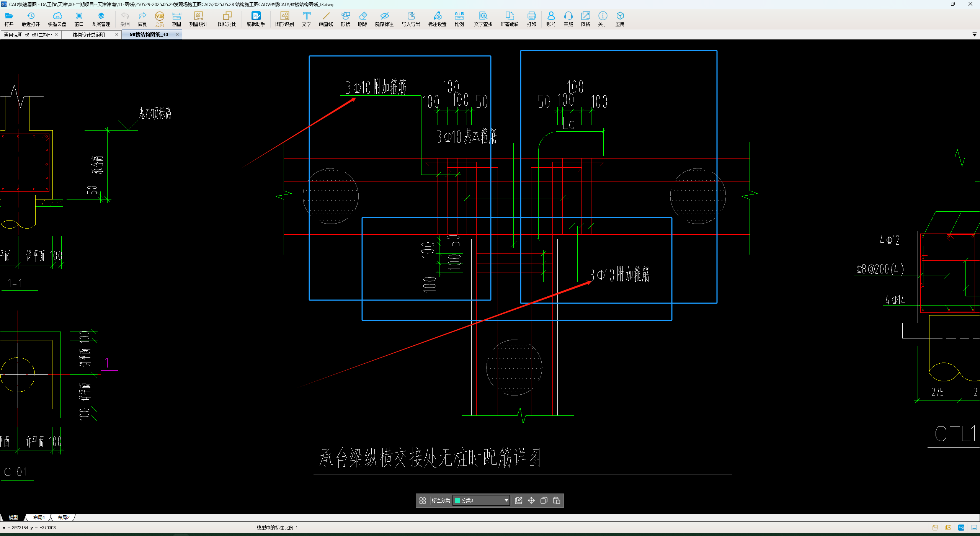Viewport: 980px width, 536px height.
Task: Select the 测量 measure tool
Action: 176,19
